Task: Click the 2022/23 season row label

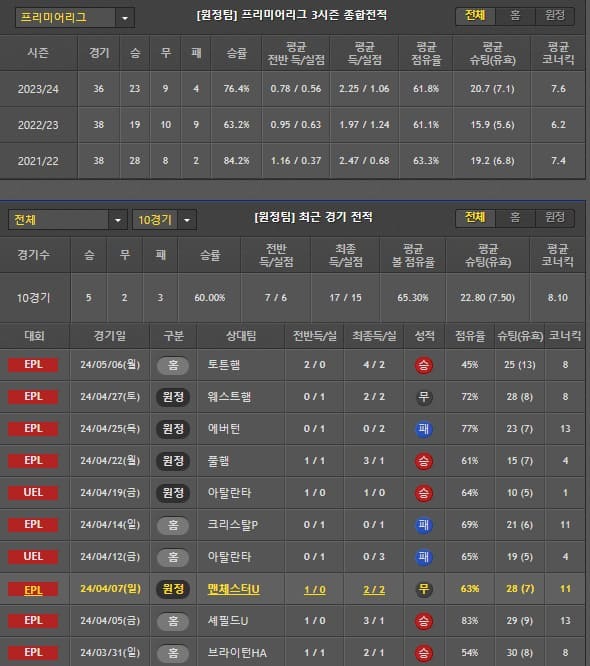Action: 38,125
